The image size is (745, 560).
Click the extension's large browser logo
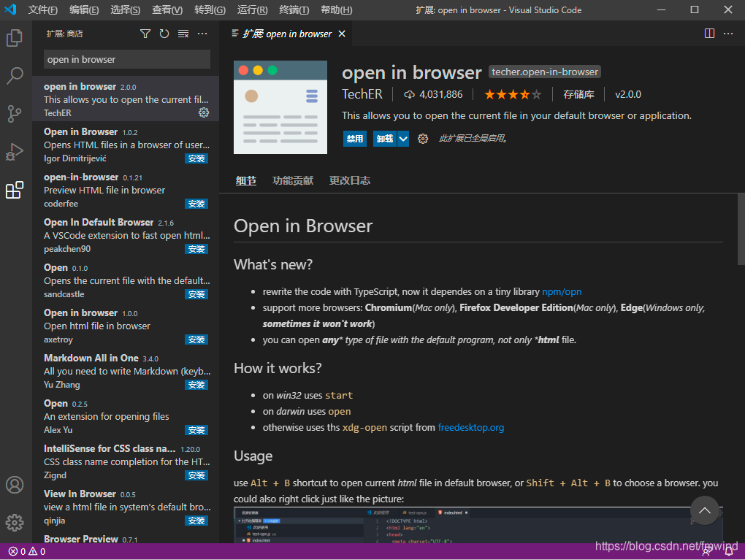coord(280,107)
